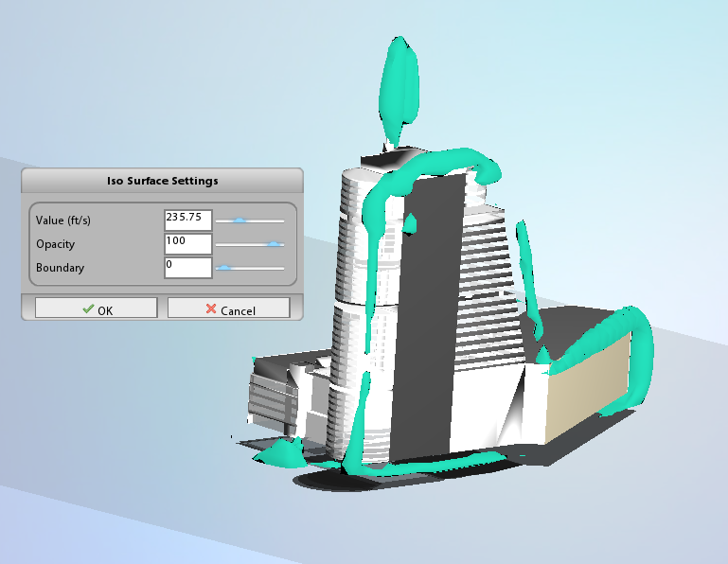728x564 pixels.
Task: Adjust the Opacity slider
Action: coord(250,244)
